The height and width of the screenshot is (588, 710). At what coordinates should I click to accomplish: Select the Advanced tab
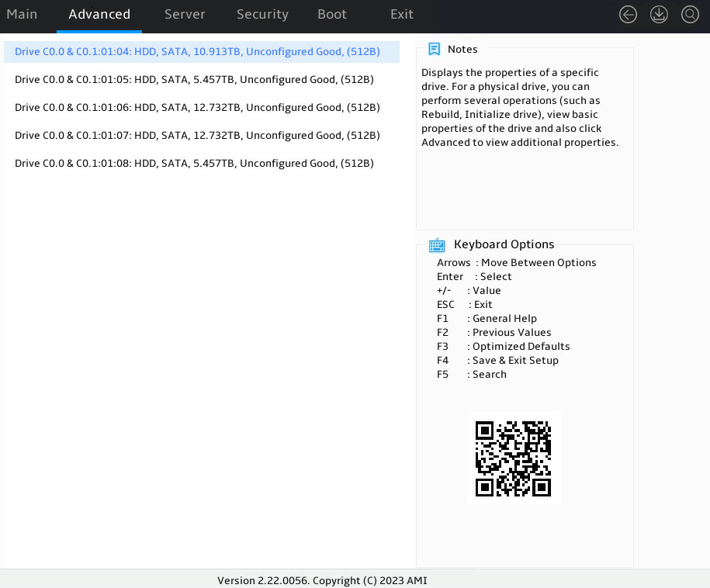click(x=99, y=15)
